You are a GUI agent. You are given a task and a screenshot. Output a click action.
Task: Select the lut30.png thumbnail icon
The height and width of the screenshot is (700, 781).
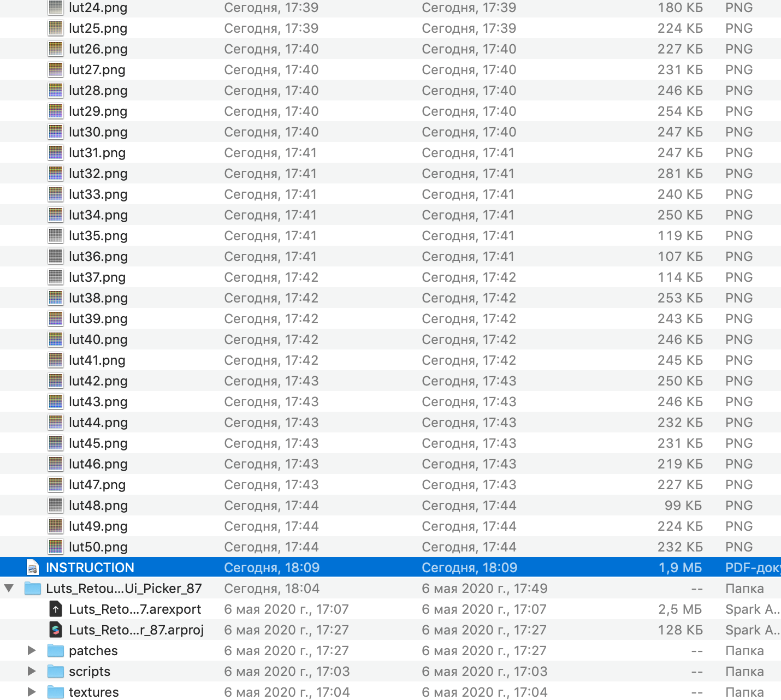pos(56,132)
